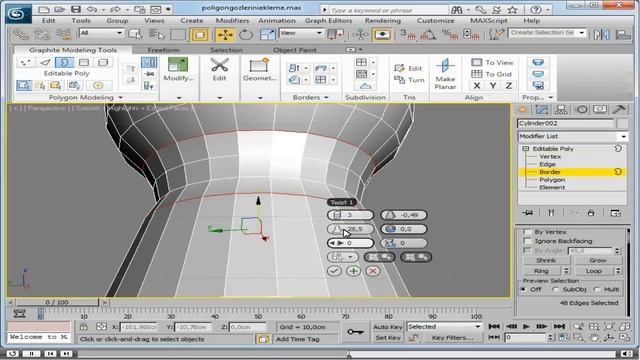Click the Pin Stack icon
This screenshot has width=640, height=360.
527,213
